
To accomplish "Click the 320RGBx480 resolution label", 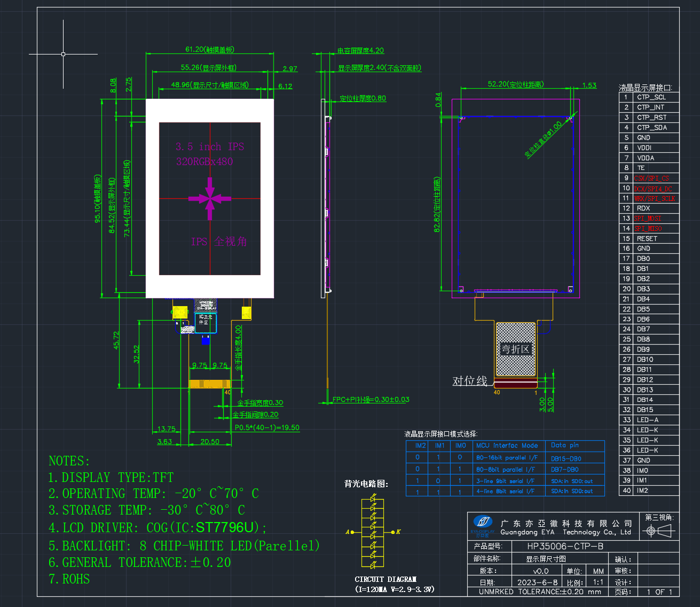I will tap(205, 161).
